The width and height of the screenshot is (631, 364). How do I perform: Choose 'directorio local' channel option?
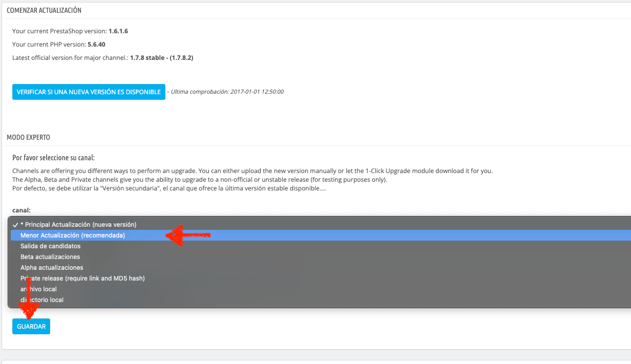[x=320, y=300]
